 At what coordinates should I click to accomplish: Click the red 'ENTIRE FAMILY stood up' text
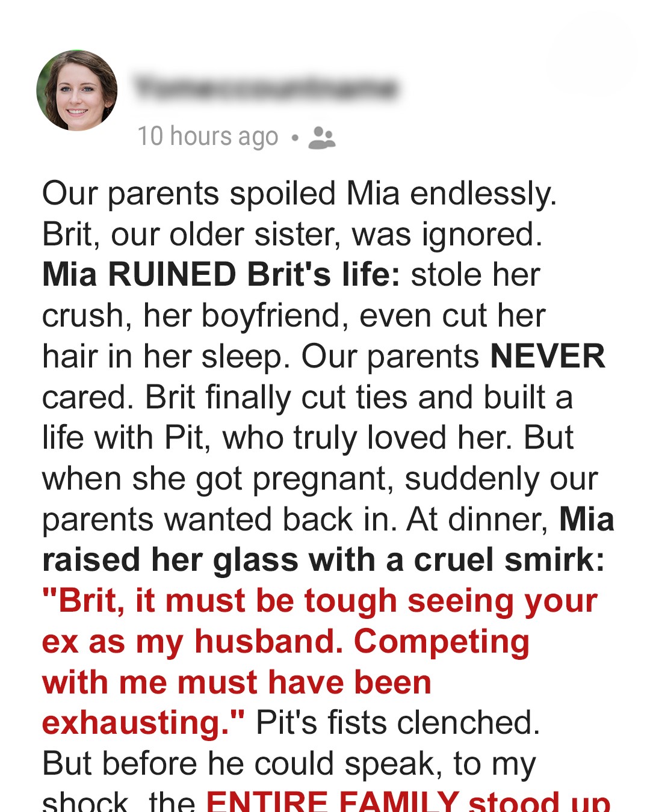[x=409, y=801]
